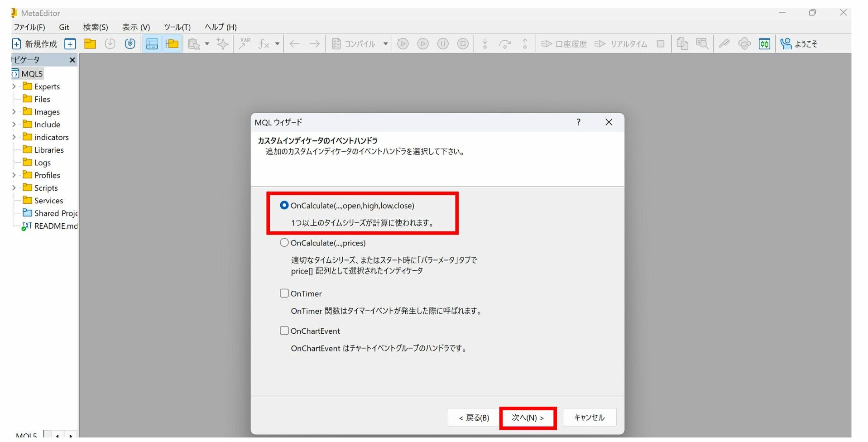This screenshot has width=868, height=442.
Task: Click the forward arrow navigation icon
Action: point(314,44)
